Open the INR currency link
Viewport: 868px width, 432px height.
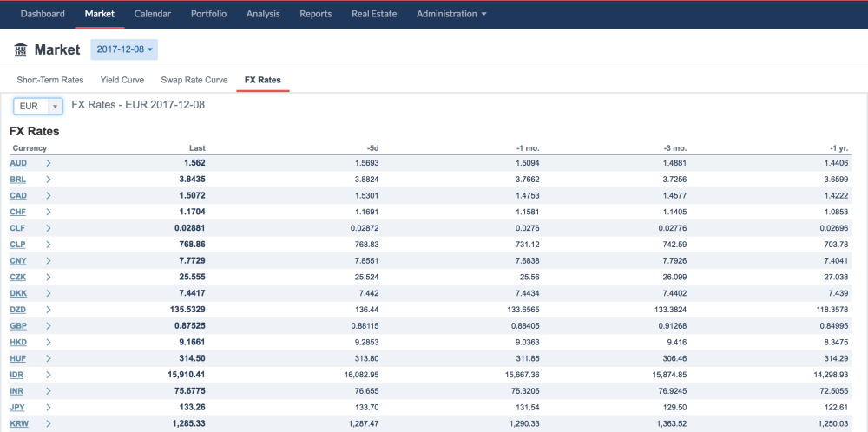pos(16,391)
